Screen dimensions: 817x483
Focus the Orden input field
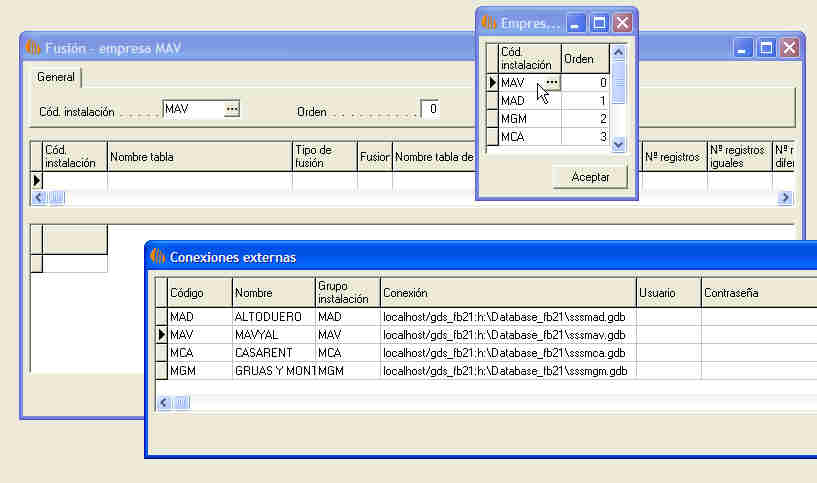[429, 109]
